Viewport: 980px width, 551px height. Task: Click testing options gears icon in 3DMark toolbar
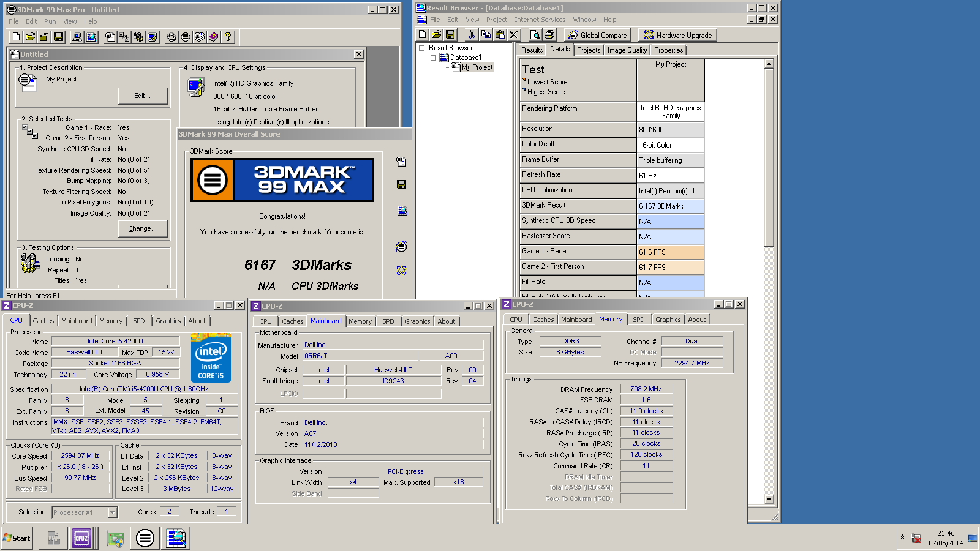pos(138,37)
